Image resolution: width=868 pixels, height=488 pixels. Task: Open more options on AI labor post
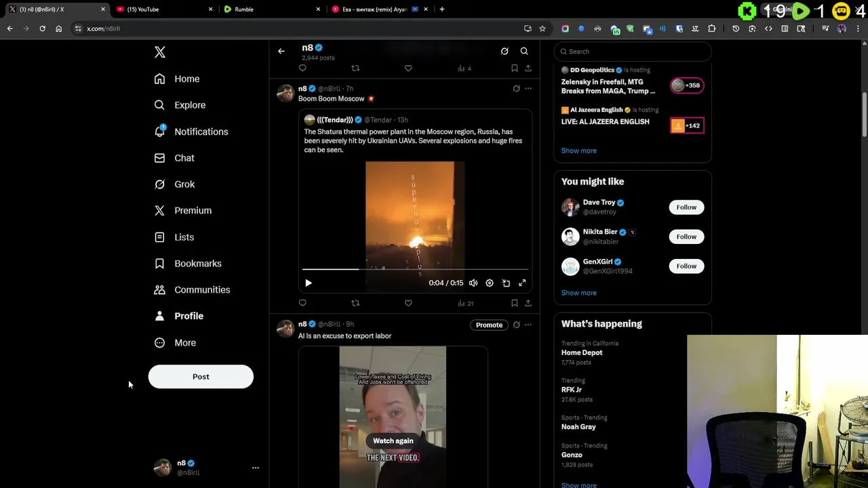pos(528,325)
